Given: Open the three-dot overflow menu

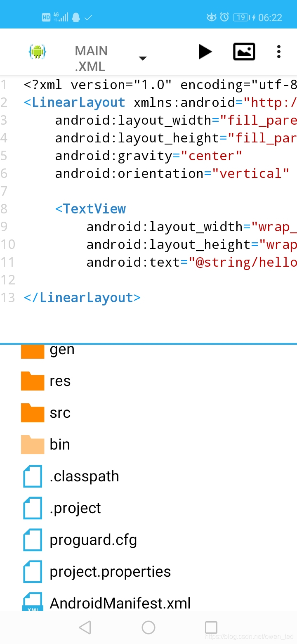Looking at the screenshot, I should [279, 52].
